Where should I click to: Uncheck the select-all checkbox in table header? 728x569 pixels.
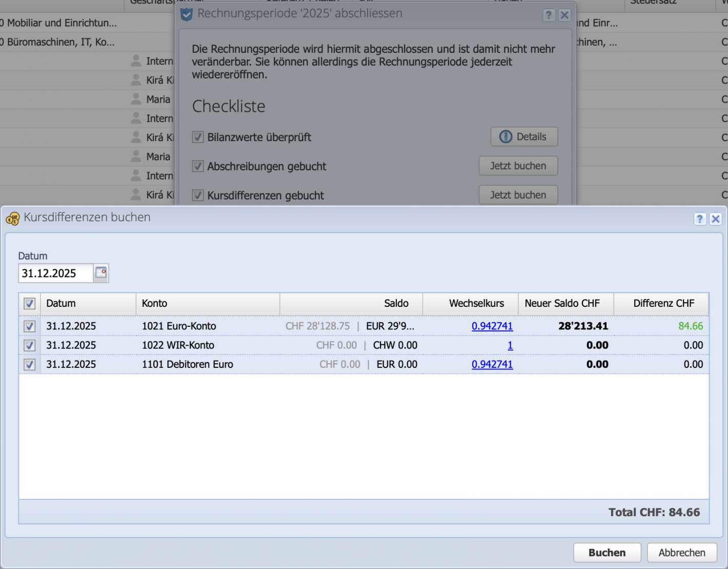point(29,303)
